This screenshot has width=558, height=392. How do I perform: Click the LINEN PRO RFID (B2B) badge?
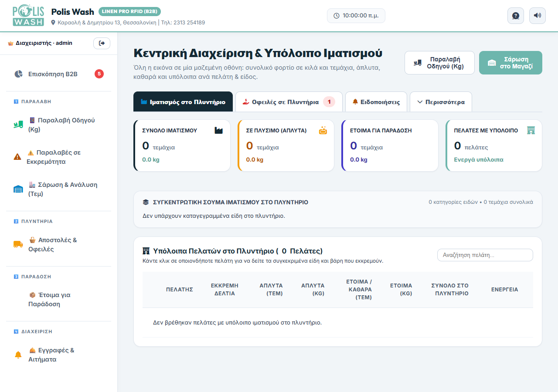coord(130,11)
